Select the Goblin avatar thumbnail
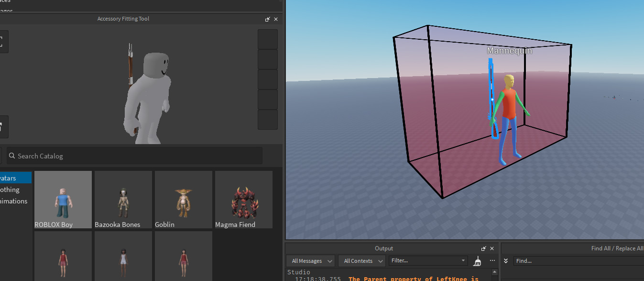 (x=183, y=199)
